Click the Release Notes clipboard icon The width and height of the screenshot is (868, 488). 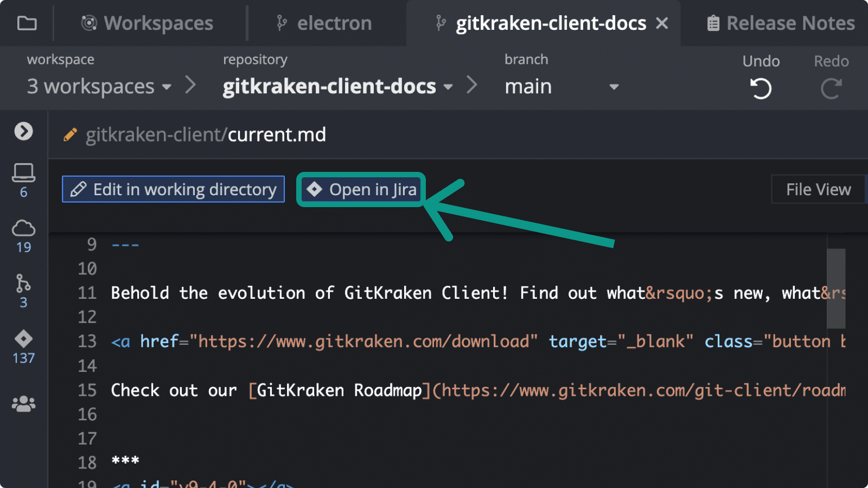[713, 23]
